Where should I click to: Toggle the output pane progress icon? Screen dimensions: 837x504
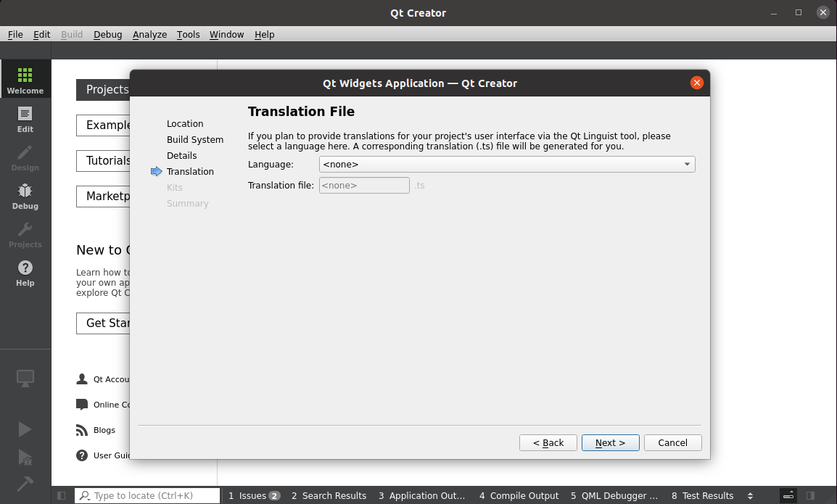[788, 495]
